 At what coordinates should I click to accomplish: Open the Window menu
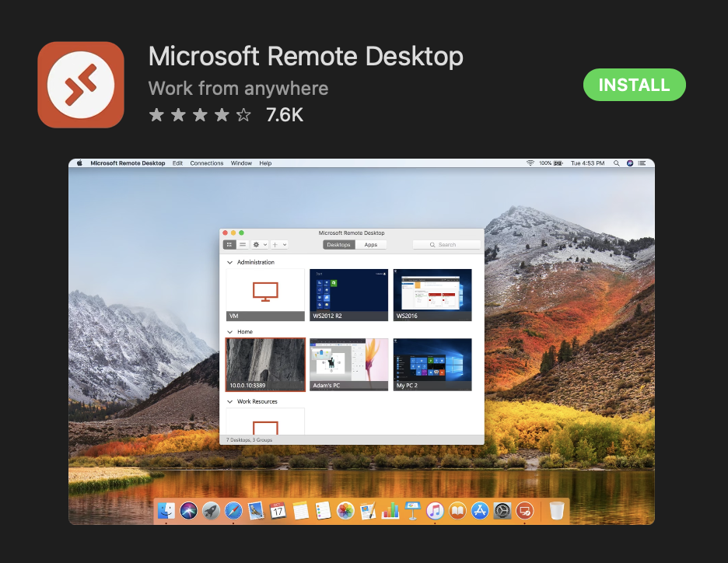coord(241,163)
